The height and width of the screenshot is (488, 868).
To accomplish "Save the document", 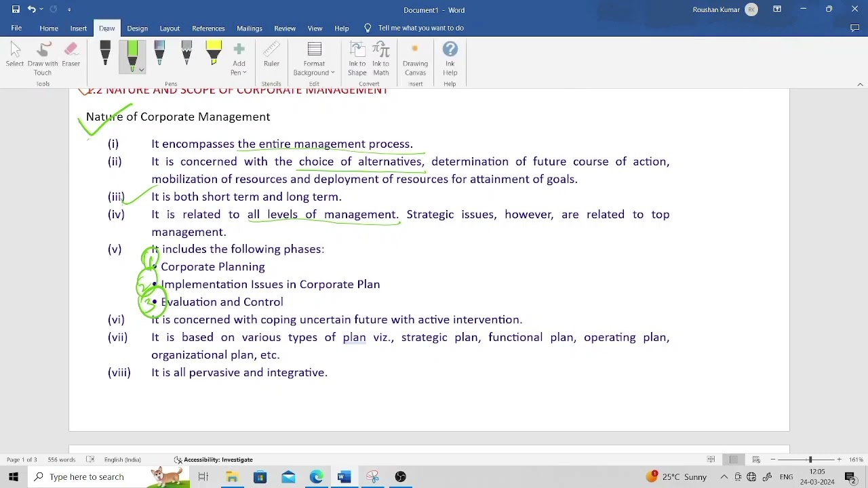I will coord(16,9).
